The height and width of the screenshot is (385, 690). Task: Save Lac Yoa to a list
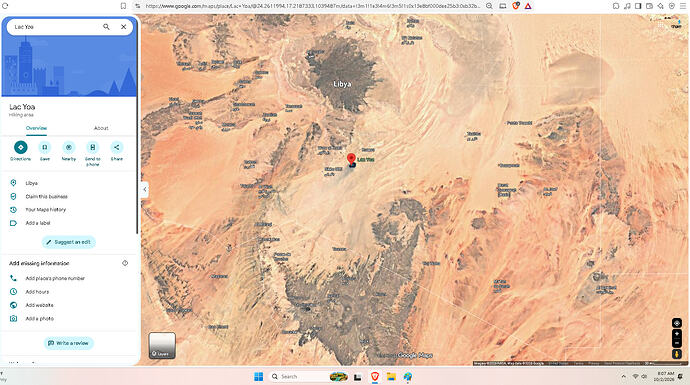(44, 151)
